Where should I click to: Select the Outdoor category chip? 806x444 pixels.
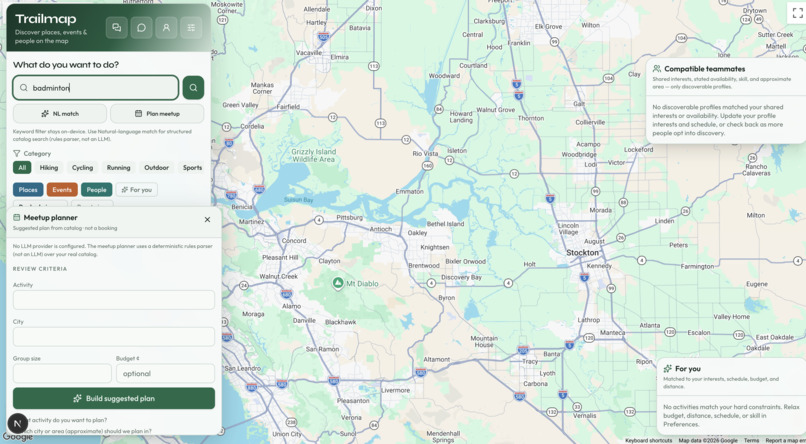(156, 168)
